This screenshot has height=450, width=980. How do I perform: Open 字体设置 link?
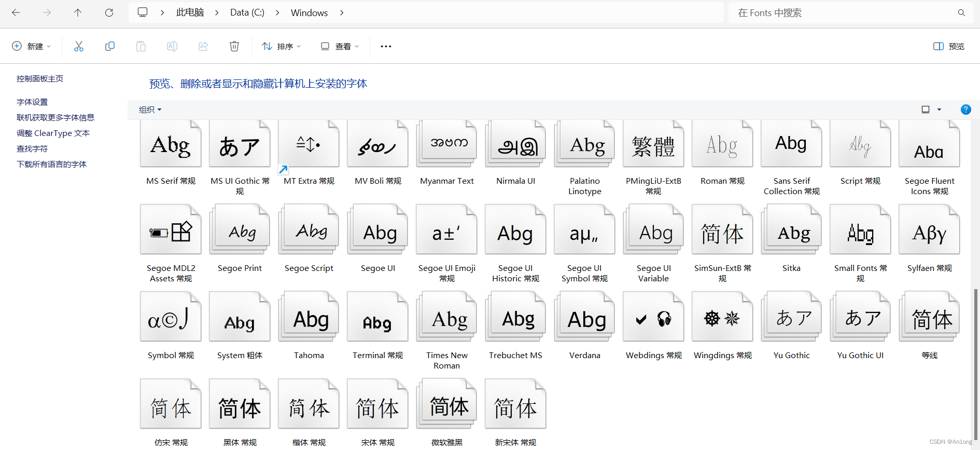(32, 102)
